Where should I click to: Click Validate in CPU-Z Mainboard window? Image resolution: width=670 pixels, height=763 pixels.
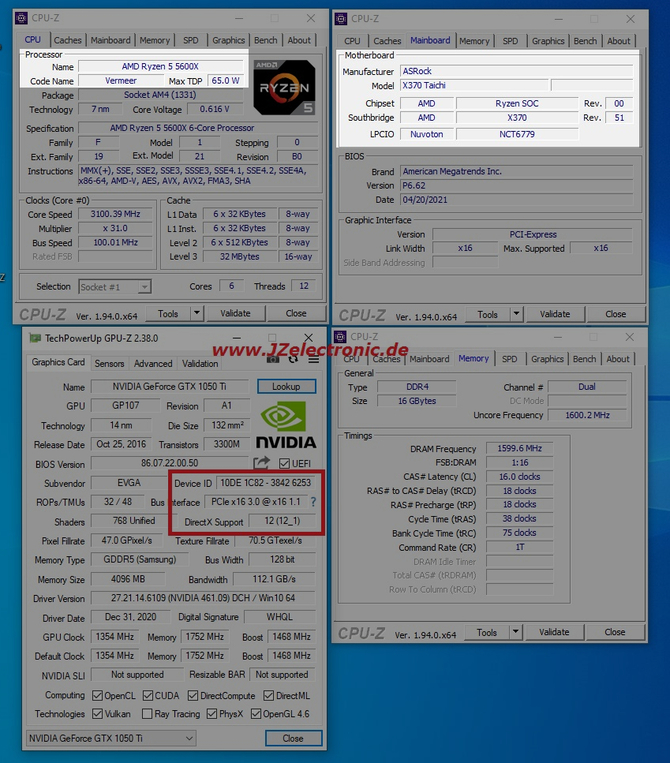point(555,314)
